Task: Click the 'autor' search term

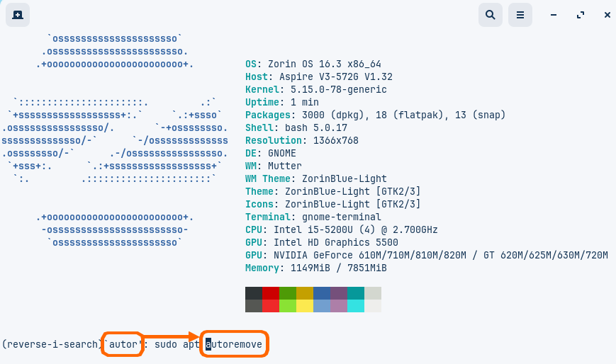Action: [122, 345]
